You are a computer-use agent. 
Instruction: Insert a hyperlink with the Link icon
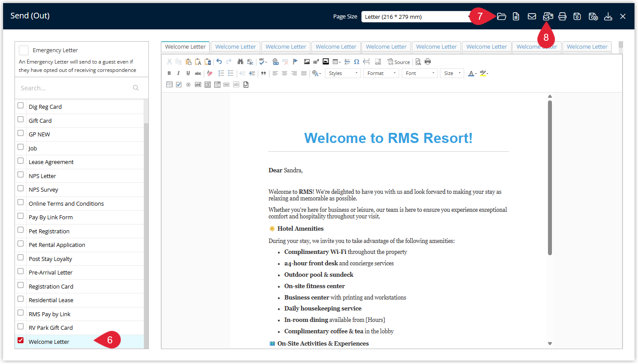[275, 62]
